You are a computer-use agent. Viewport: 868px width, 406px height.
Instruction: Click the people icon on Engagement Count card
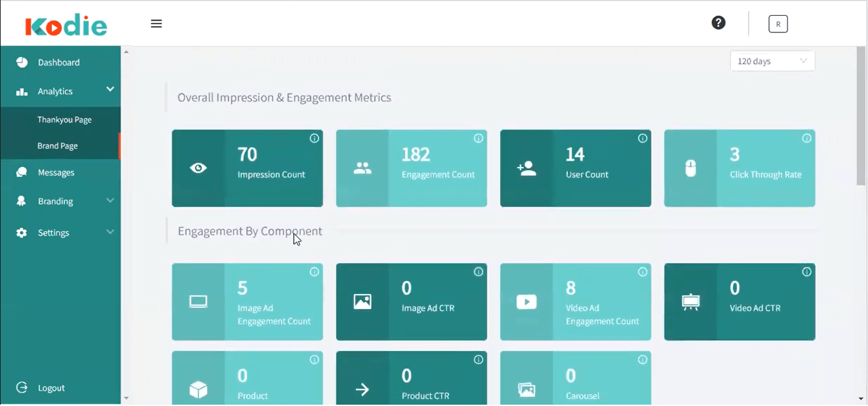click(363, 168)
